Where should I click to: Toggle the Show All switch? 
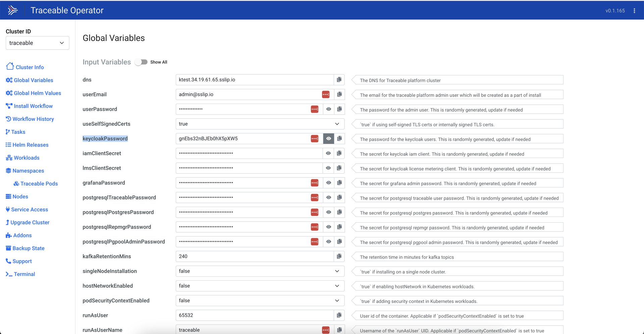pyautogui.click(x=141, y=62)
